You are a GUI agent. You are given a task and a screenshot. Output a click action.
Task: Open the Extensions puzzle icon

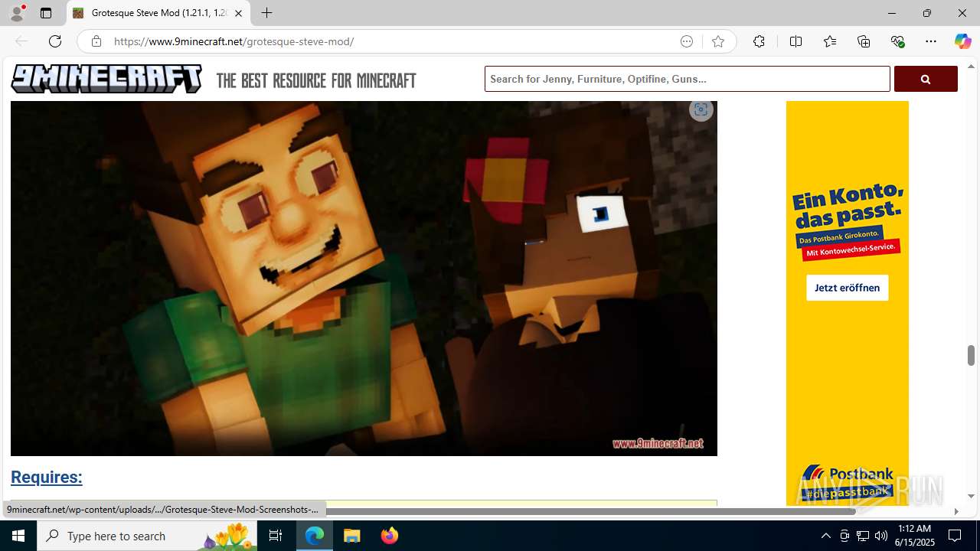tap(759, 41)
